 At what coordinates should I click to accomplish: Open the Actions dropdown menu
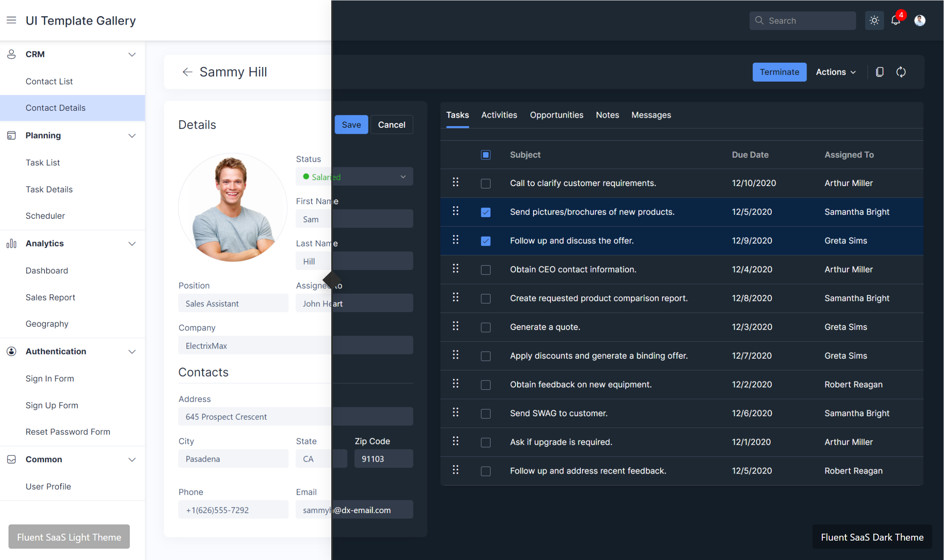(836, 72)
